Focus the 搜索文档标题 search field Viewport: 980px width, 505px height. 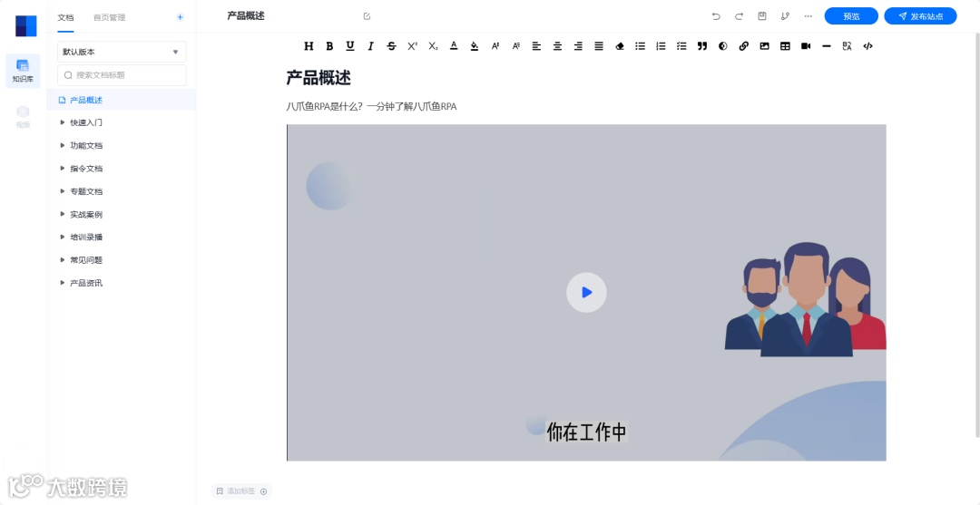coord(122,75)
